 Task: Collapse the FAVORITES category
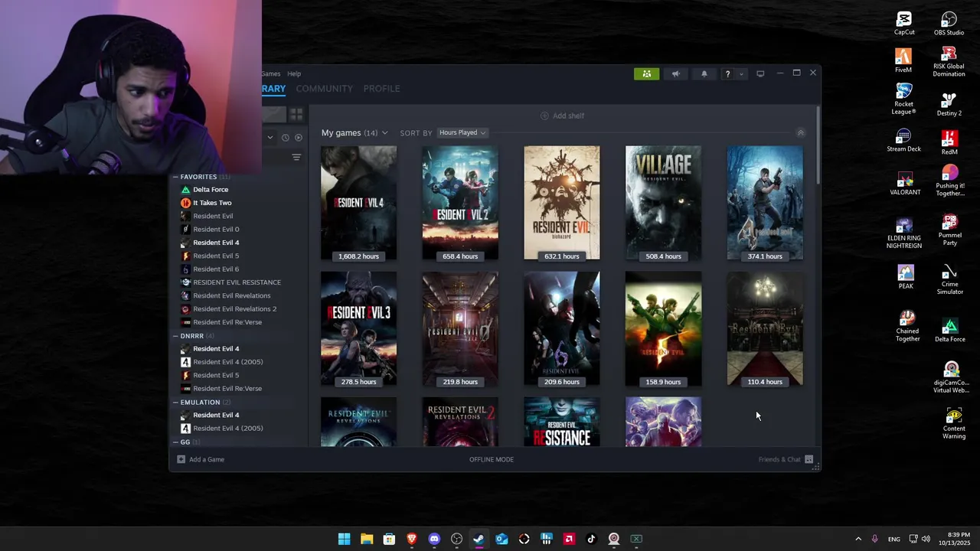(175, 177)
